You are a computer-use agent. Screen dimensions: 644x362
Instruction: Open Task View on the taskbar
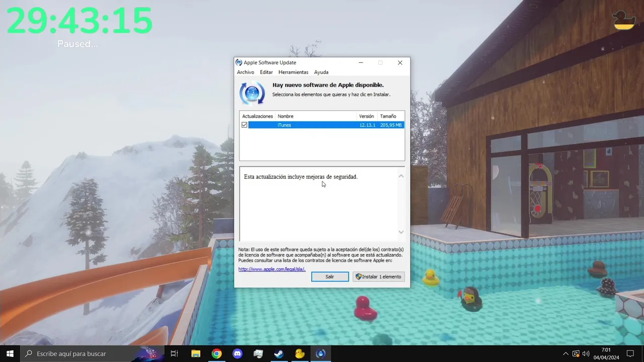tap(175, 353)
